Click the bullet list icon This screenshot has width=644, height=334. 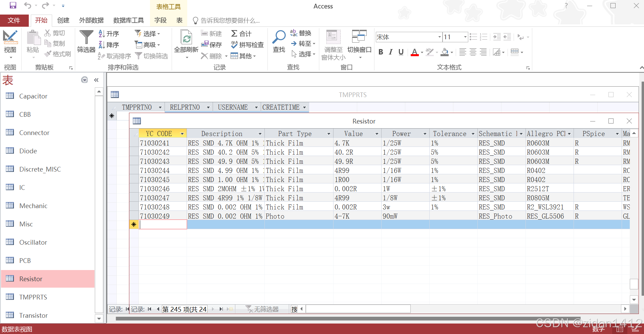click(473, 37)
